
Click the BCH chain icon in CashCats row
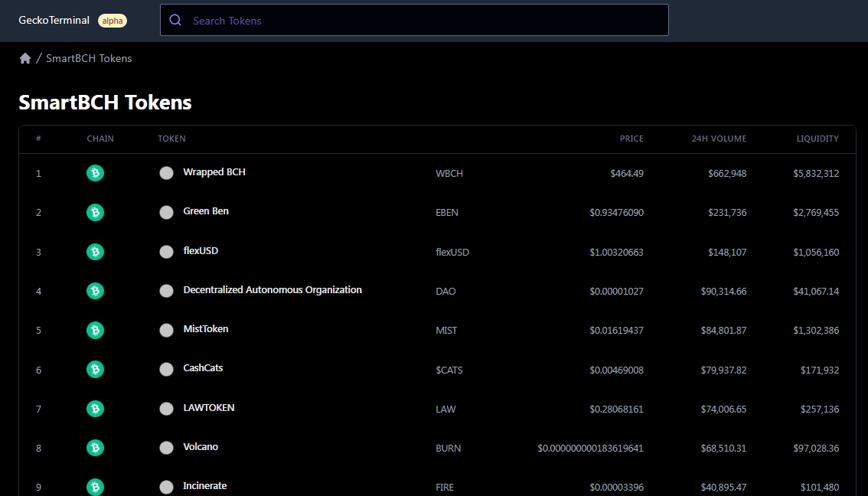coord(95,369)
